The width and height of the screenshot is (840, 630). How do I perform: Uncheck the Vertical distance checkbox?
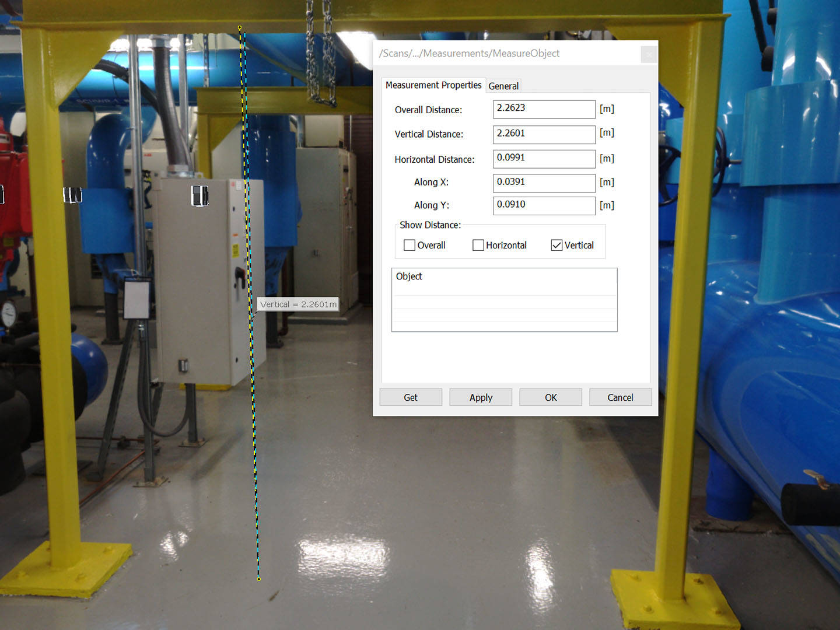(x=556, y=245)
